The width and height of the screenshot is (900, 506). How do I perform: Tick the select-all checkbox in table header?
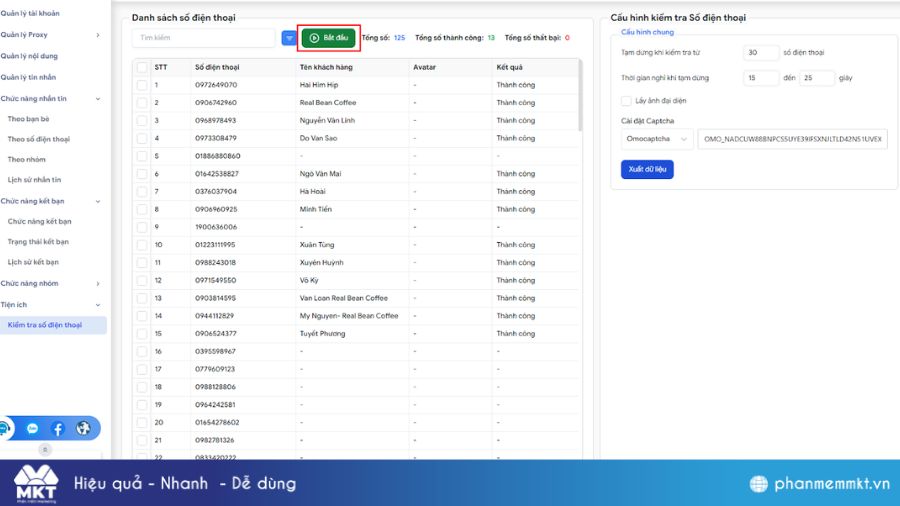[x=142, y=67]
